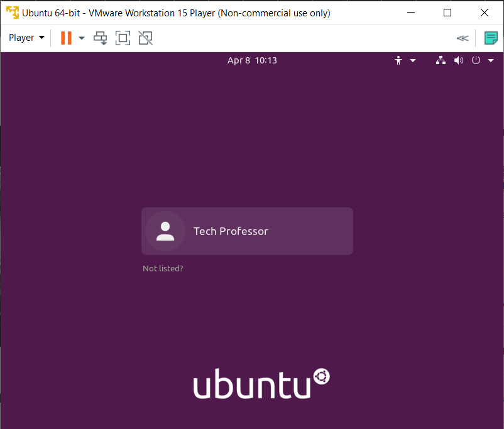Open the suspend button dropdown arrow
This screenshot has height=429, width=504.
pos(81,38)
